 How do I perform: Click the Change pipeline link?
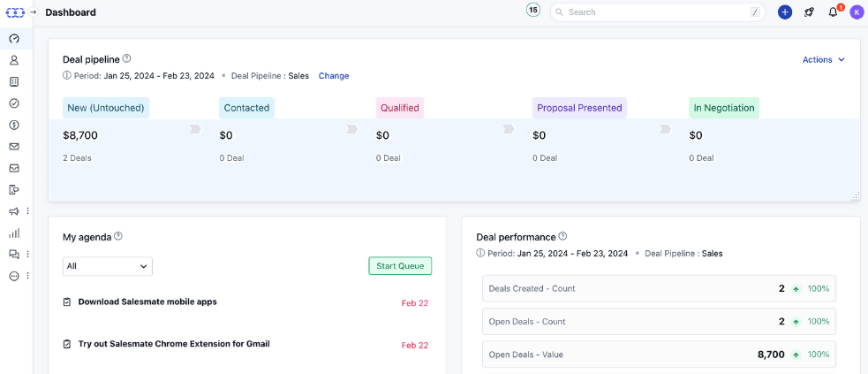334,76
